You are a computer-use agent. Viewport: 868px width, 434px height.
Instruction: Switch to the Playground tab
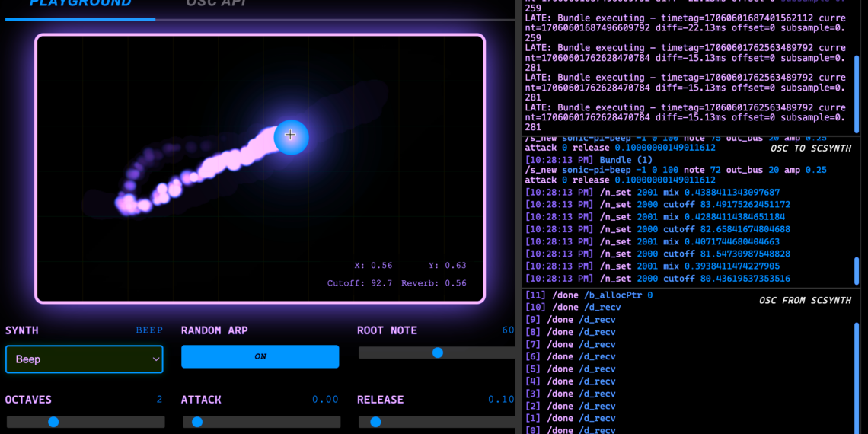80,3
